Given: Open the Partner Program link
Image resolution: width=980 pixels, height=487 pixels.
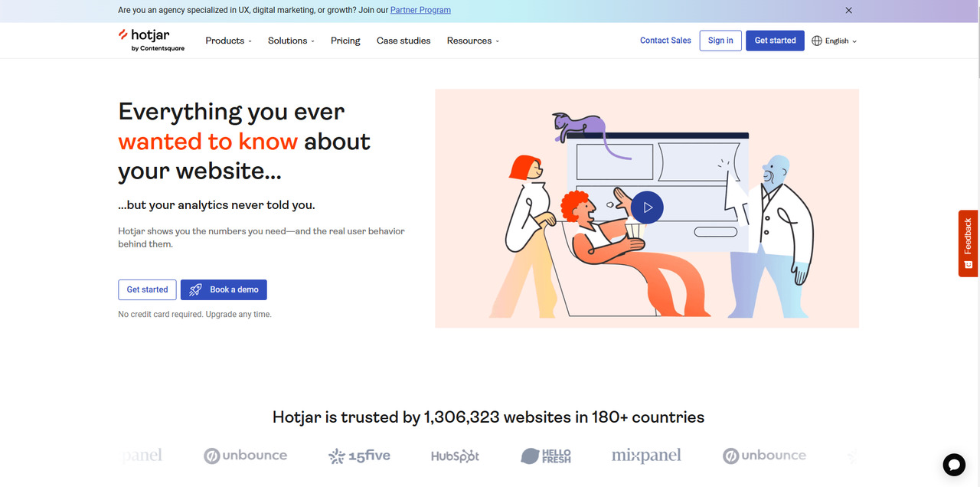Looking at the screenshot, I should pos(420,11).
